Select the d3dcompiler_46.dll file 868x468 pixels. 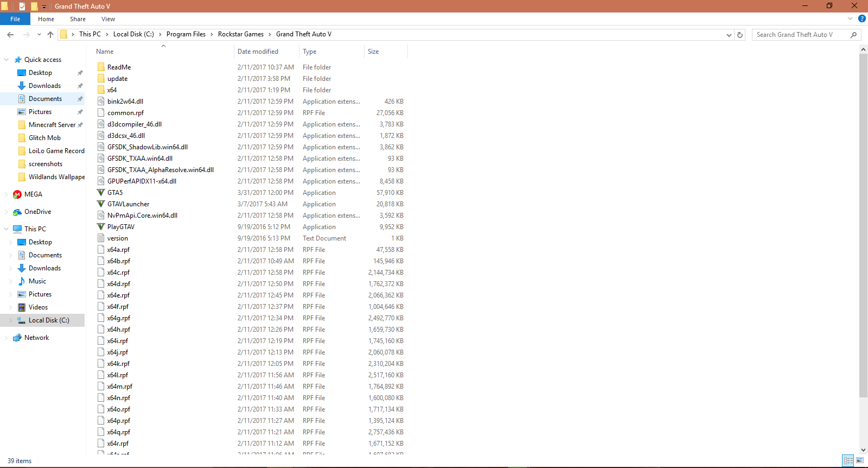point(135,124)
